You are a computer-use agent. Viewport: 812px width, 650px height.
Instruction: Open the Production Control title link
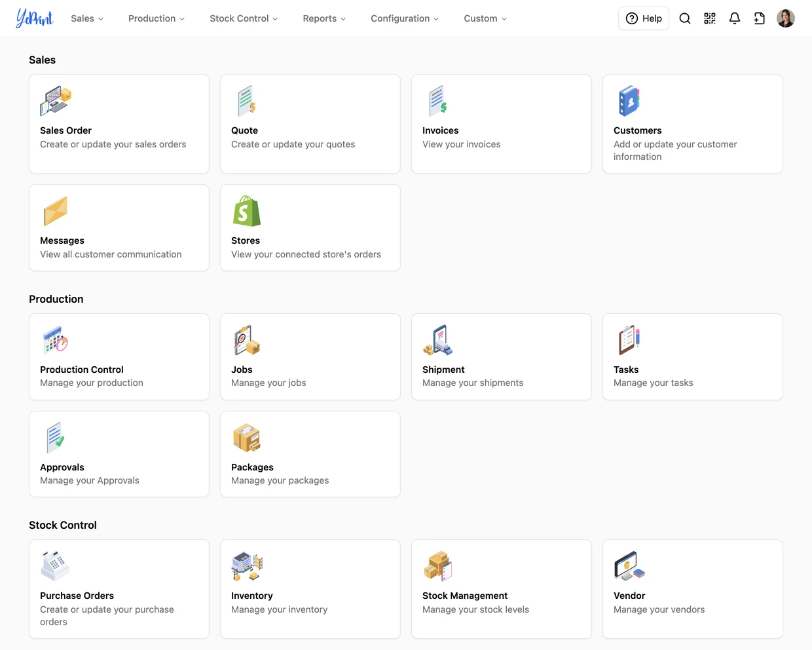point(82,370)
